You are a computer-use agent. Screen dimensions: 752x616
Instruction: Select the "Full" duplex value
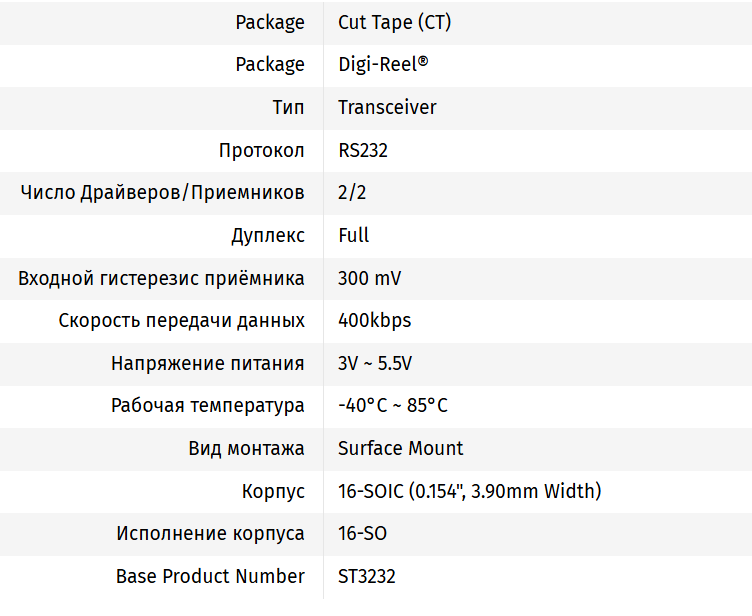354,236
